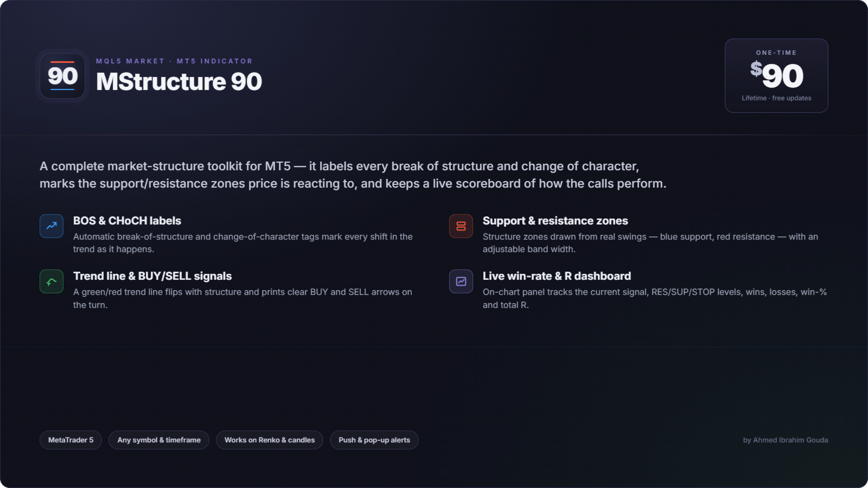Click the Support & resistance zones icon
This screenshot has height=488, width=868.
461,226
